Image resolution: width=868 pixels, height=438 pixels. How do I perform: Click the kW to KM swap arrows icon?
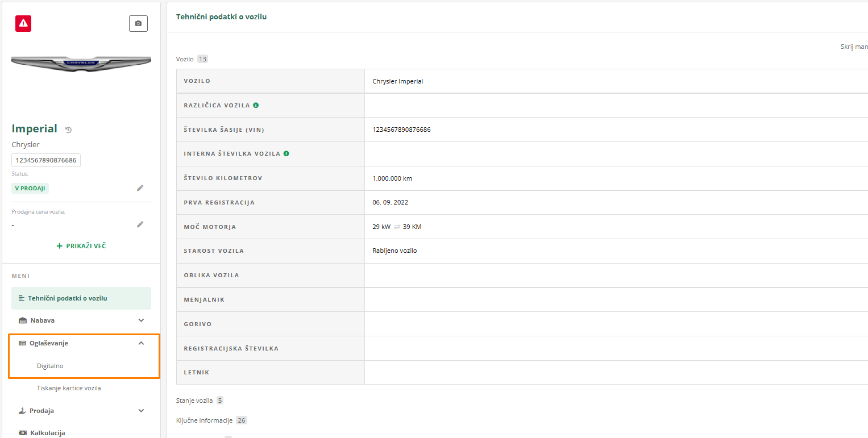pos(397,227)
